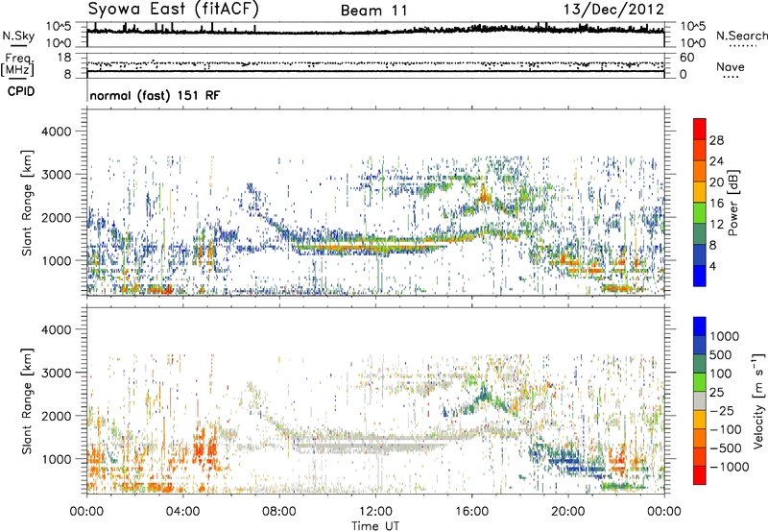Click the 20:00 time tick label
Viewport: 768px width, 532px height.
tap(567, 512)
